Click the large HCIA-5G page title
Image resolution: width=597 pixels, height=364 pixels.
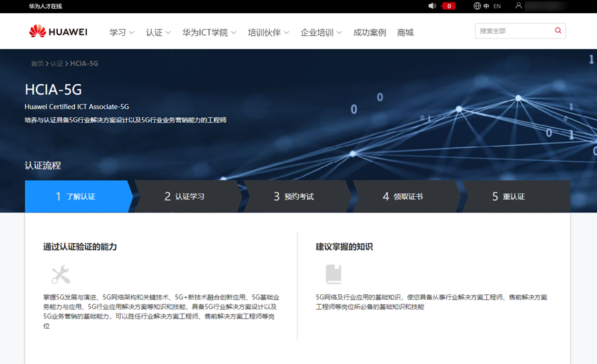click(x=53, y=90)
